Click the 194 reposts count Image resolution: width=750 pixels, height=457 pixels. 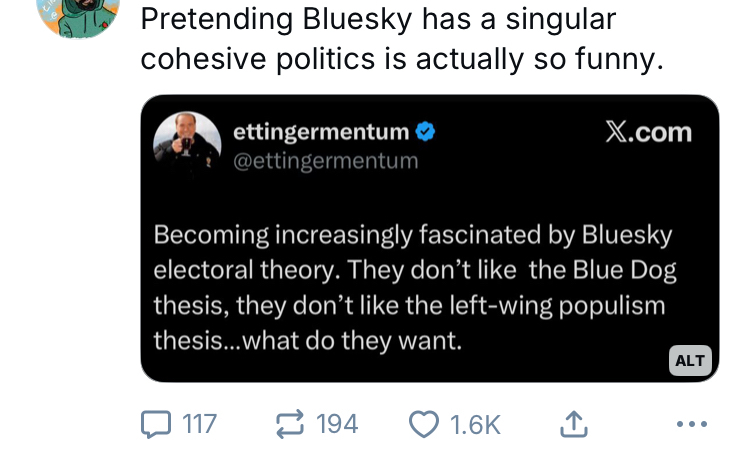click(x=337, y=424)
